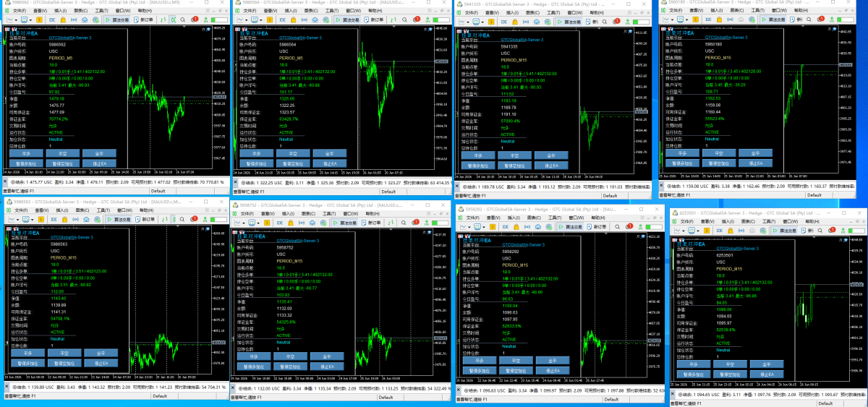The image size is (868, 407).
Task: Open 帮助(H) menu in account 6253501 window
Action: coord(812,221)
